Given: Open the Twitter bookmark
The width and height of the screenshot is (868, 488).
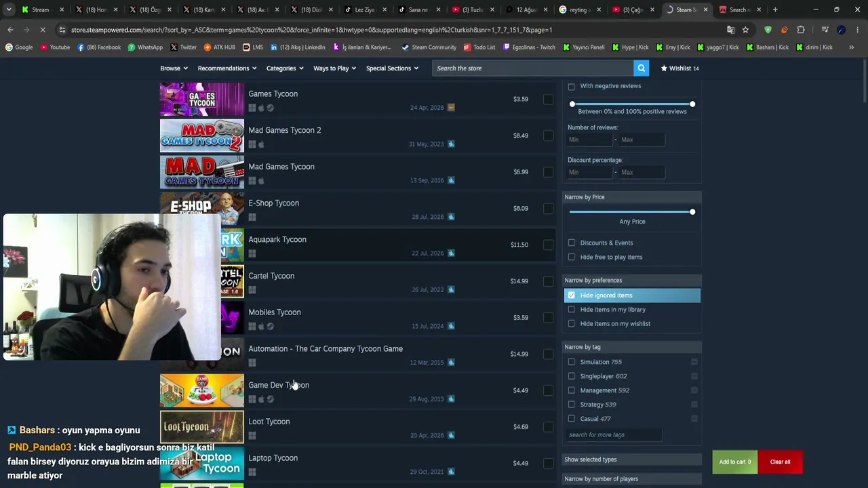Looking at the screenshot, I should 183,47.
